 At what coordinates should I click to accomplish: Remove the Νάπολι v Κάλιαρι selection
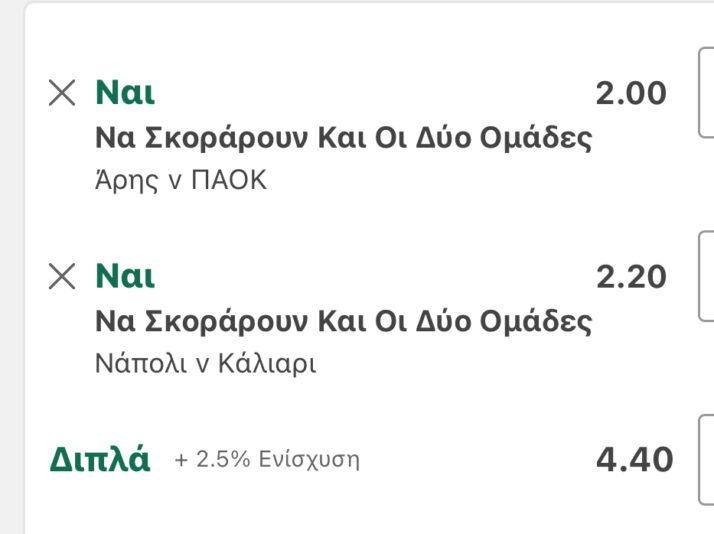(x=62, y=276)
